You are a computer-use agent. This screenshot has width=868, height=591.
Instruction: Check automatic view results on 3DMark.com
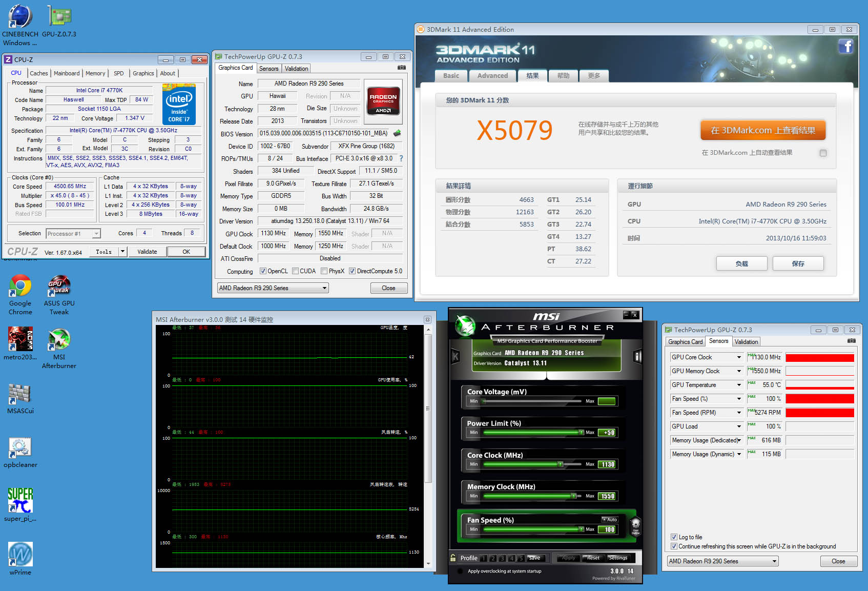[x=823, y=153]
